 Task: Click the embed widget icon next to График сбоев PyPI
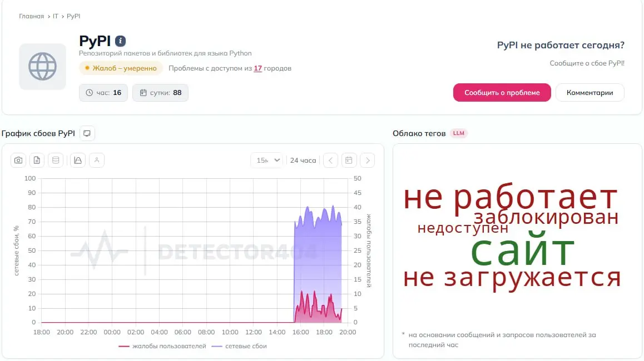[x=87, y=133]
